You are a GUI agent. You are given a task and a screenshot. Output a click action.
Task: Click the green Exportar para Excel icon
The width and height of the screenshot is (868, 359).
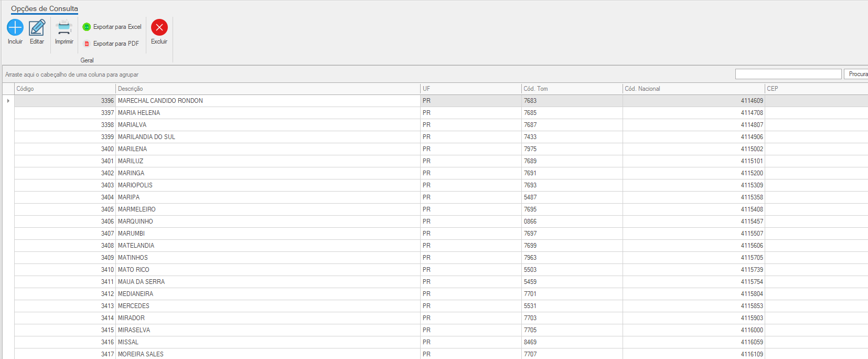click(87, 27)
